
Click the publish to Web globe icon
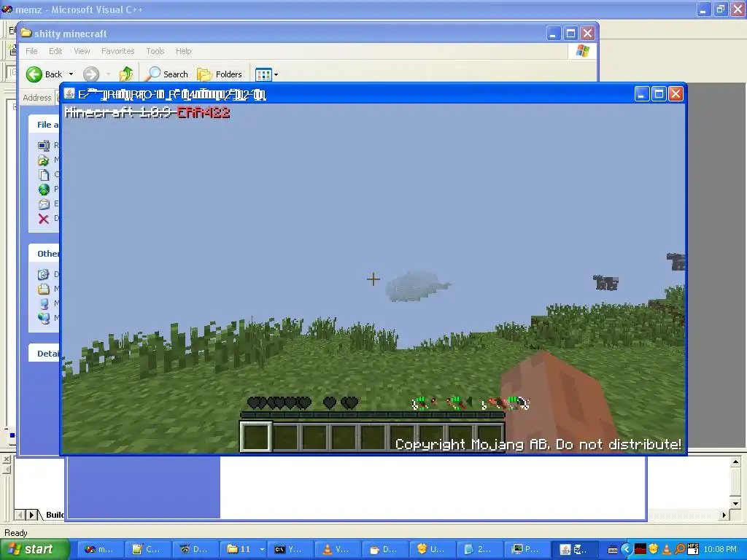(44, 190)
